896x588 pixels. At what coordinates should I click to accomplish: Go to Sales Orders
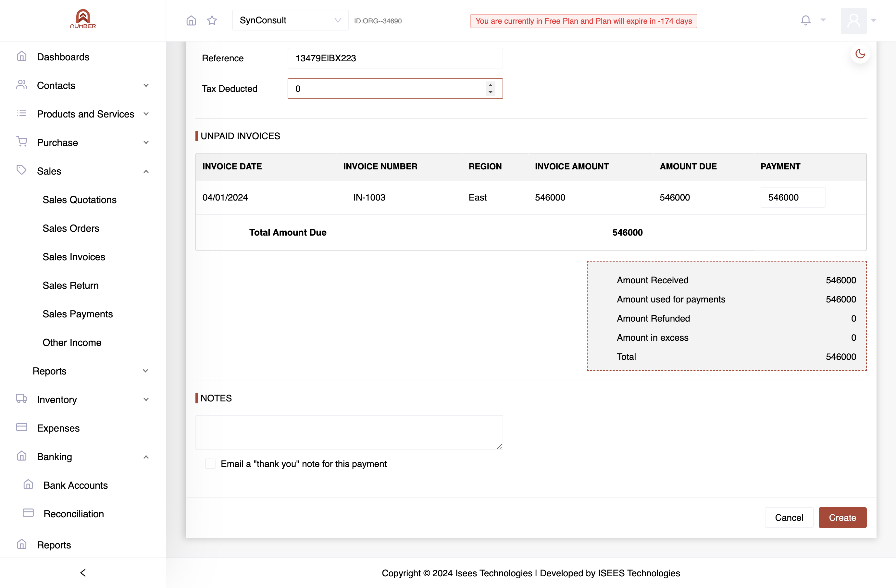71,228
